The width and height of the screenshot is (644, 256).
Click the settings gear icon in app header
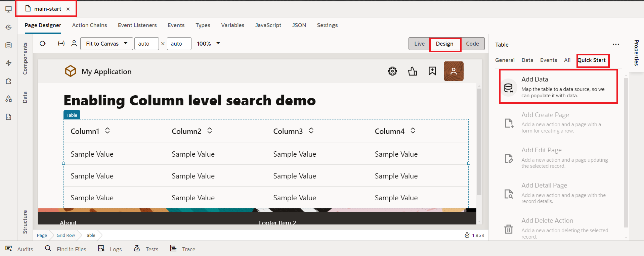click(392, 71)
